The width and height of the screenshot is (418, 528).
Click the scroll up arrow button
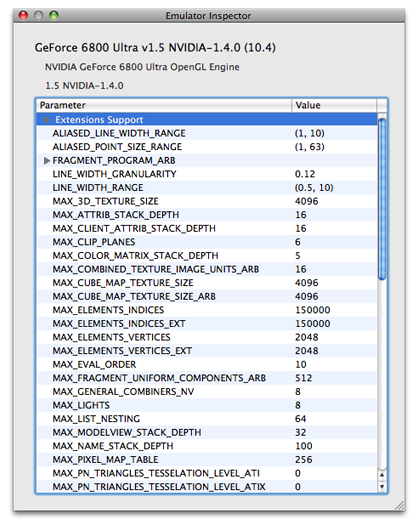click(x=382, y=475)
